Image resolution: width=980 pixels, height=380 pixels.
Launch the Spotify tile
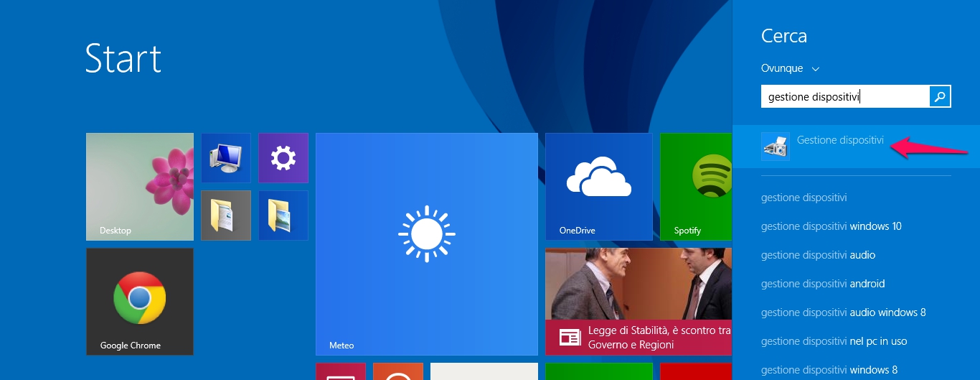[x=695, y=186]
